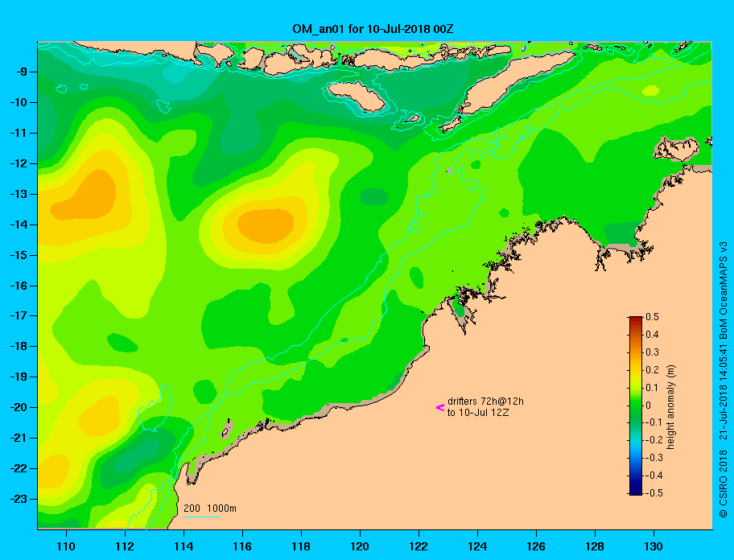The image size is (734, 560).
Task: Click latitude axis label '-18'
Action: point(19,346)
